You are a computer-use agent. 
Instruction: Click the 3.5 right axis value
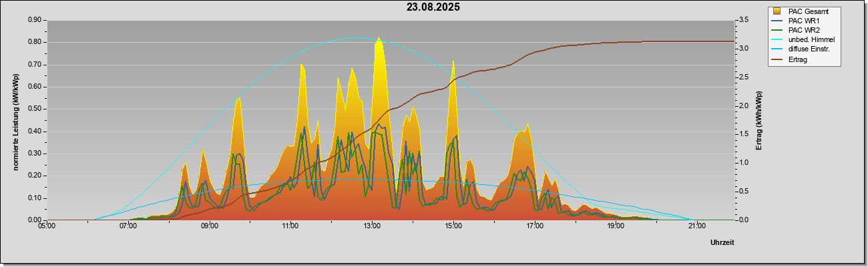click(x=745, y=20)
